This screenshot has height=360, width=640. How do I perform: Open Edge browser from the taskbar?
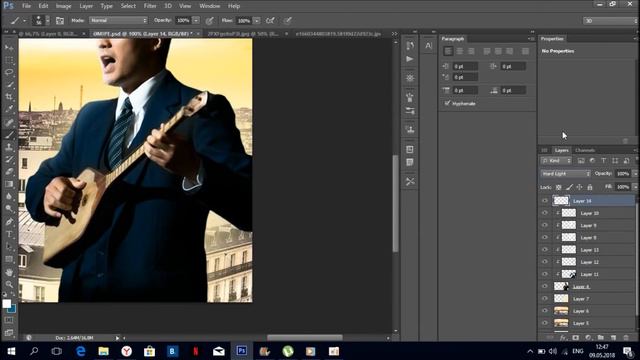(x=80, y=351)
